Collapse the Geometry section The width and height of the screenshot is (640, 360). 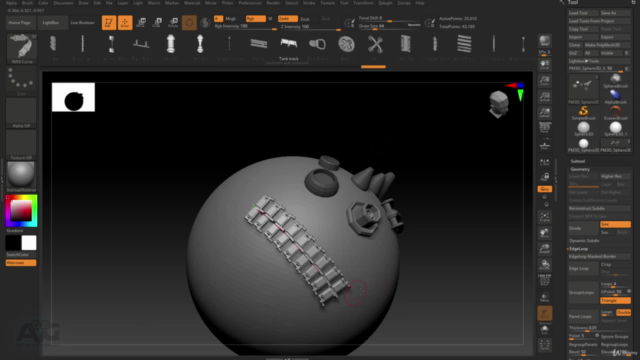coord(580,169)
